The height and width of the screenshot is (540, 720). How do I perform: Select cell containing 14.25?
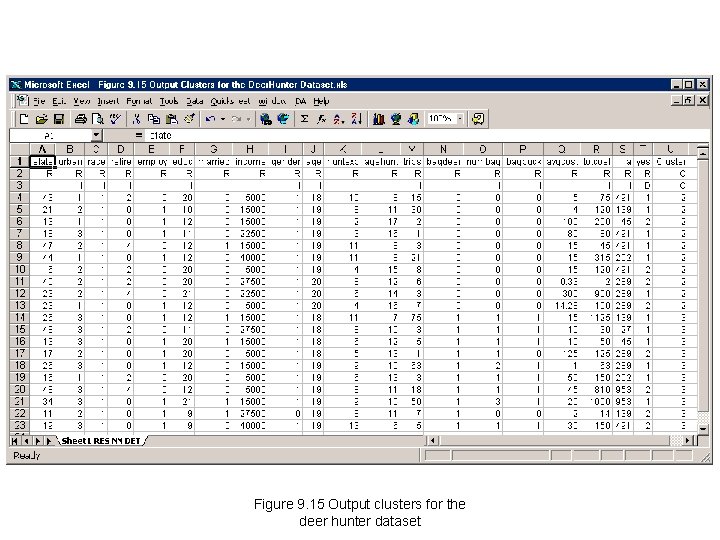click(x=562, y=305)
